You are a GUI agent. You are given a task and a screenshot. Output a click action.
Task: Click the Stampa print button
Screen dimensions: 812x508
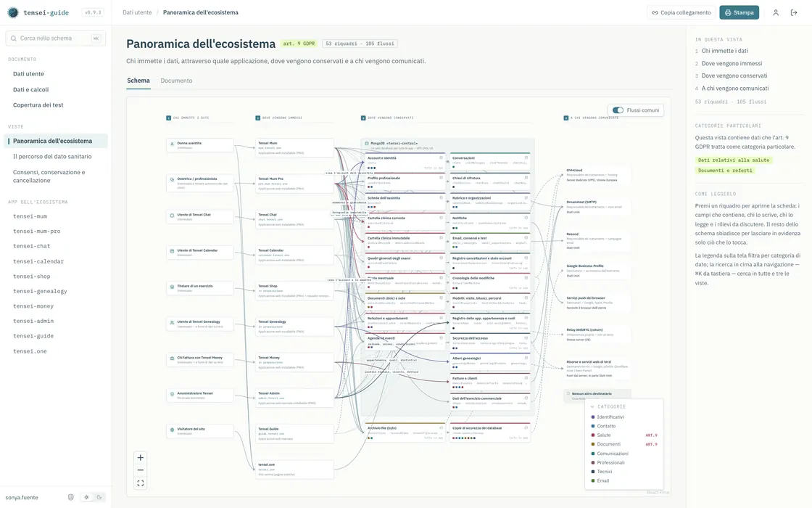coord(739,12)
